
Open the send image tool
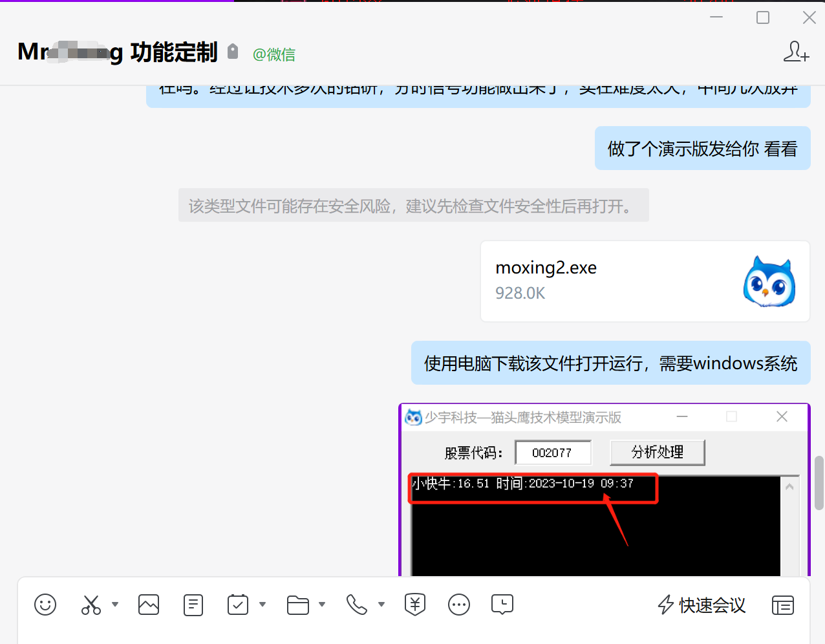pos(148,605)
